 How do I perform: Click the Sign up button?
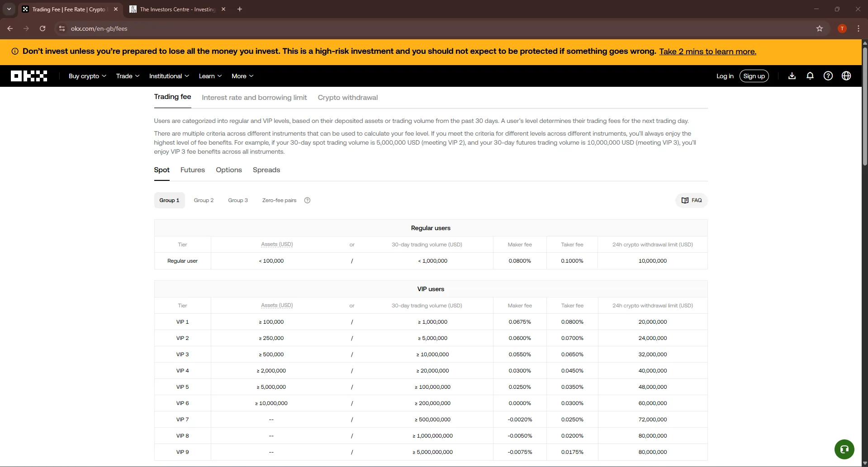[754, 76]
